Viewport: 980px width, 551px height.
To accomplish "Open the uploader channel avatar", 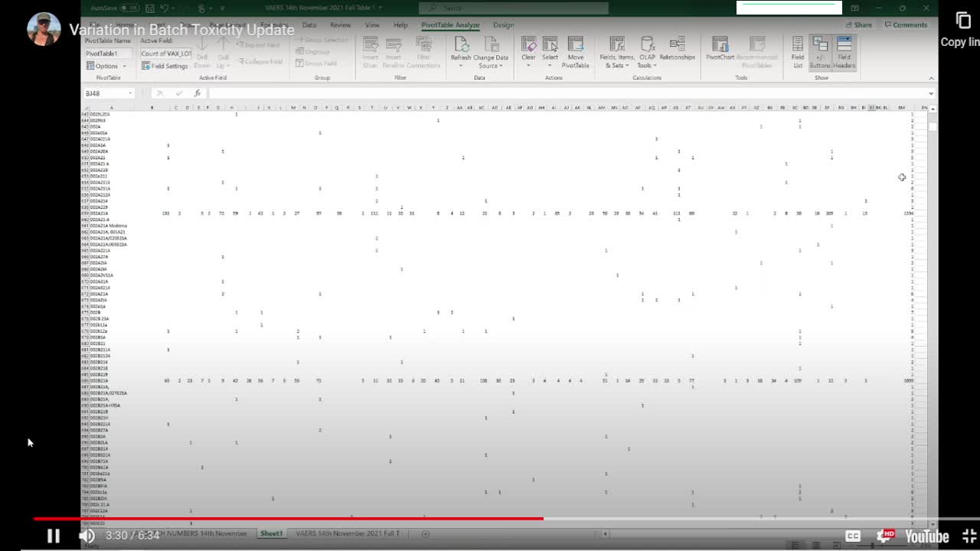I will (x=44, y=29).
